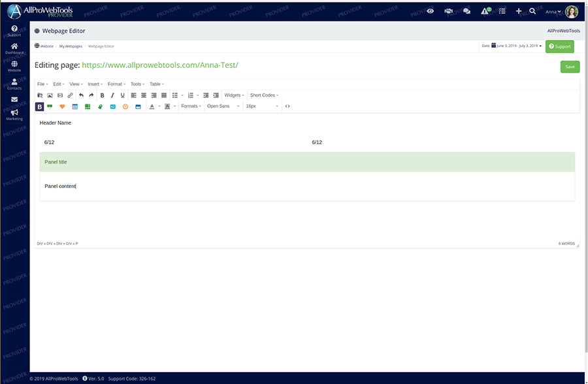The image size is (588, 384).
Task: Decrease indent of selection
Action: click(206, 95)
